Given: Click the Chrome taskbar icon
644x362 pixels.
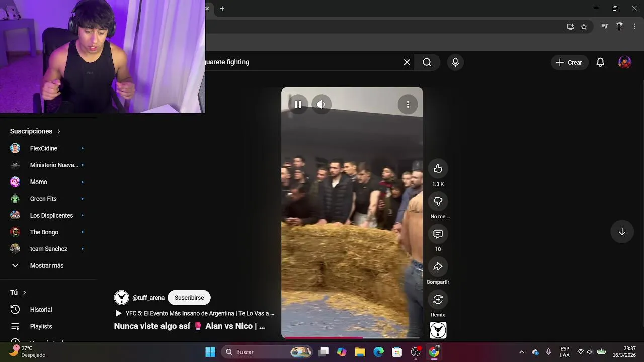Looking at the screenshot, I should pos(434,352).
